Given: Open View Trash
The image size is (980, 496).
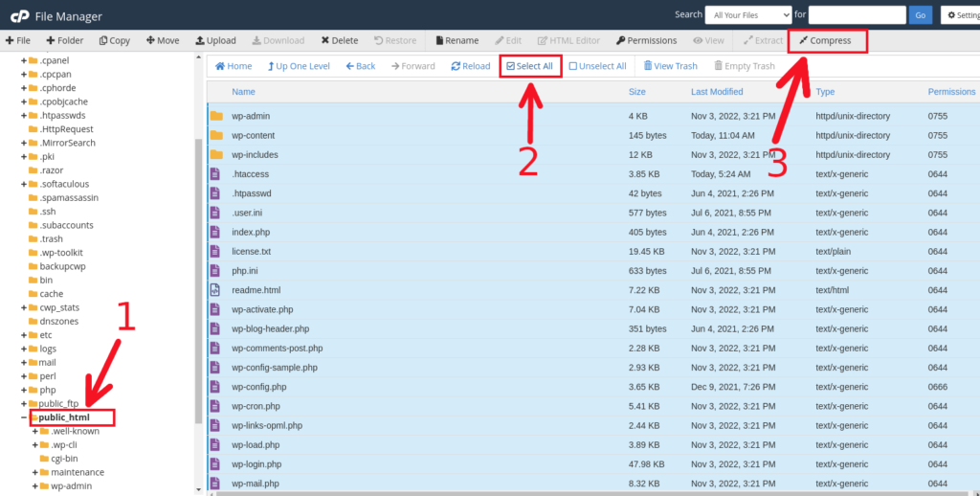Looking at the screenshot, I should coord(670,66).
